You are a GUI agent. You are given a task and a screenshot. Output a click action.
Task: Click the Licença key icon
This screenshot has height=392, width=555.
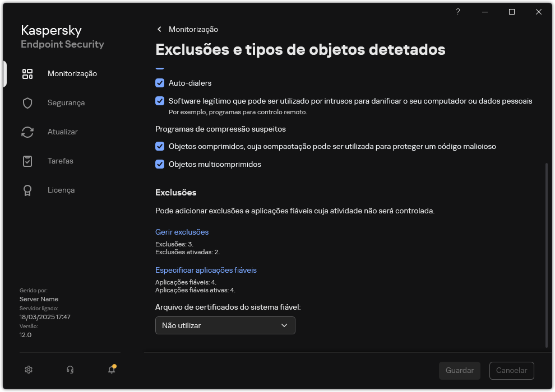click(x=27, y=190)
